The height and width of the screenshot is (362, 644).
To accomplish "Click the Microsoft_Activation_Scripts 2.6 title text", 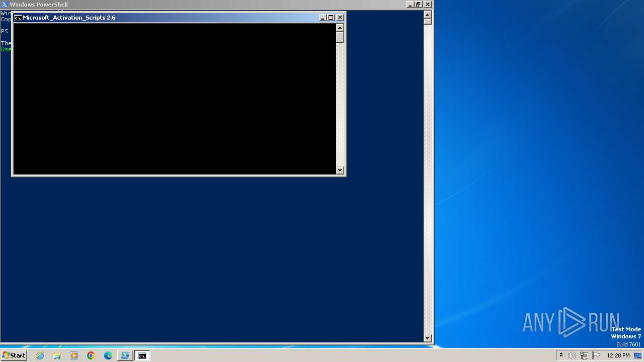I will tap(69, 18).
